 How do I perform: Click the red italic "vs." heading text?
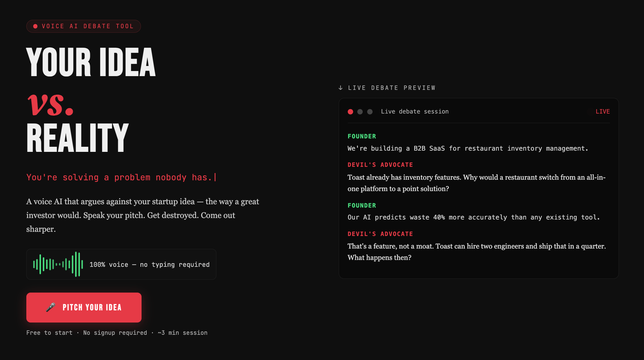click(x=51, y=103)
